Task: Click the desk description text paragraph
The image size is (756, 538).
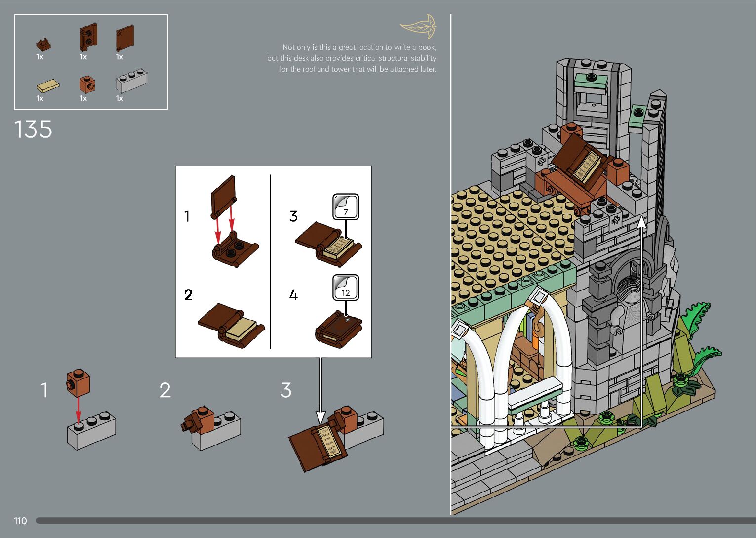Action: (352, 58)
